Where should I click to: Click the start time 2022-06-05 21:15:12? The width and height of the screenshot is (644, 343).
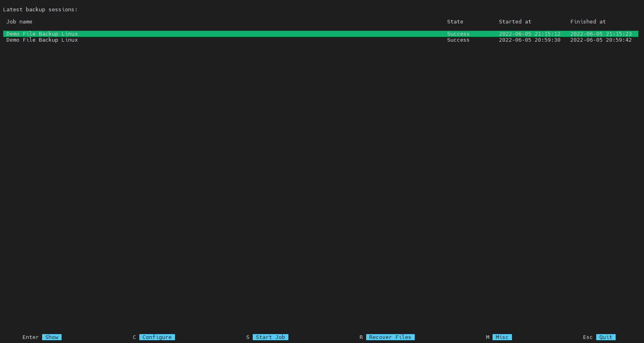tap(530, 34)
